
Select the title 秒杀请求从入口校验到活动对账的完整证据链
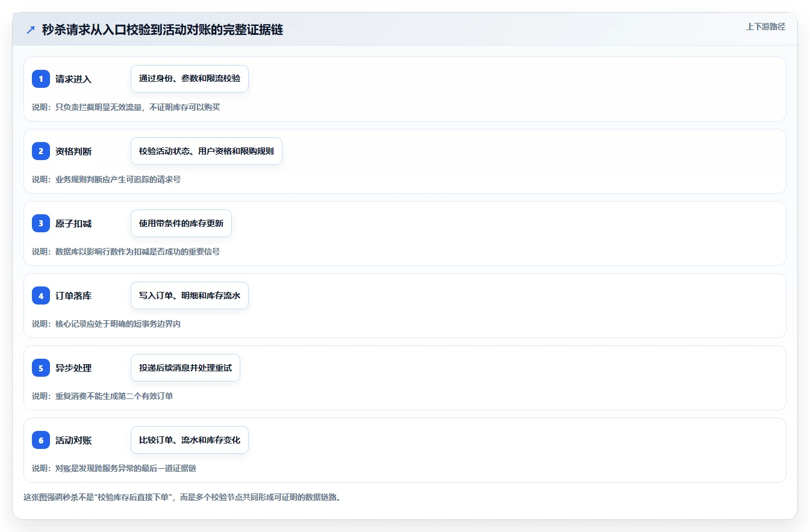(x=163, y=30)
